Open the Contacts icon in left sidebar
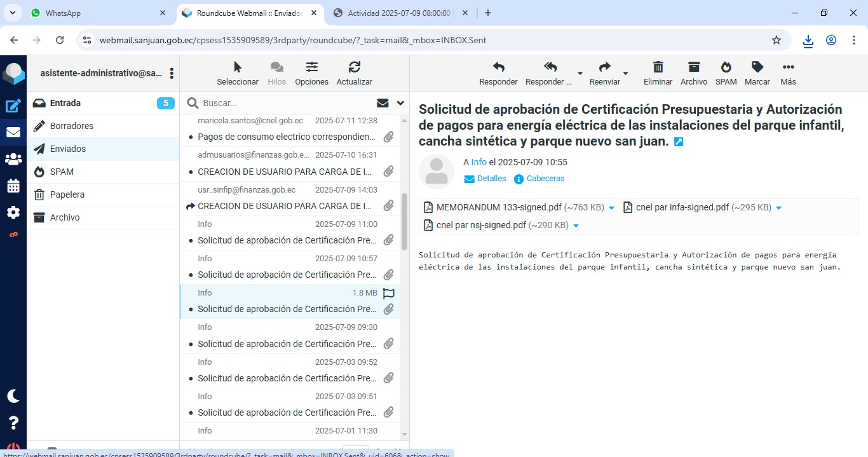The image size is (868, 457). click(13, 160)
